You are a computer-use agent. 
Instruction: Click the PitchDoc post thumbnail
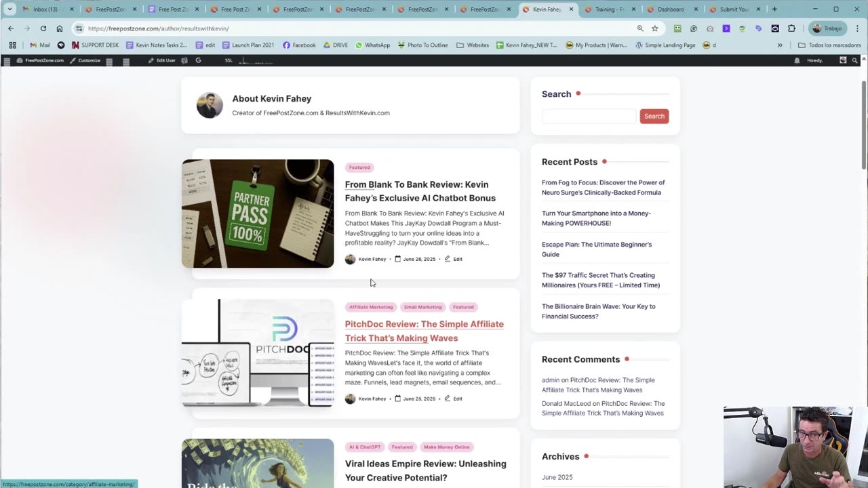coord(258,353)
